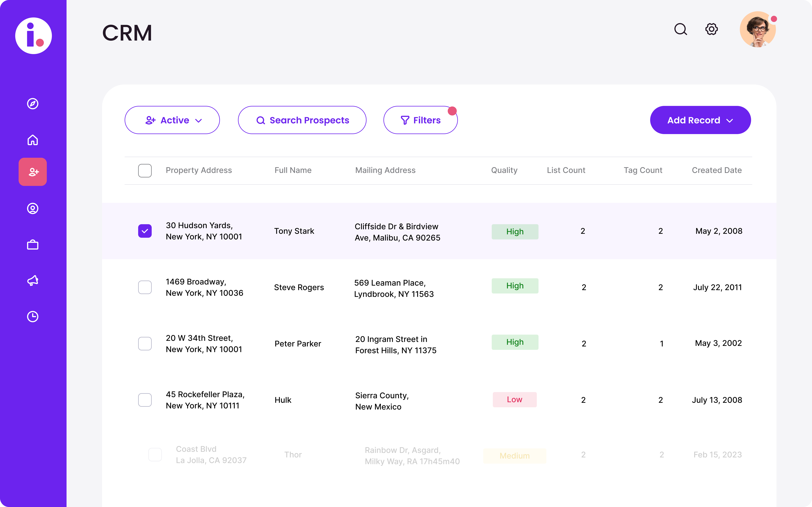812x507 pixels.
Task: Expand the Active status dropdown
Action: tap(172, 120)
